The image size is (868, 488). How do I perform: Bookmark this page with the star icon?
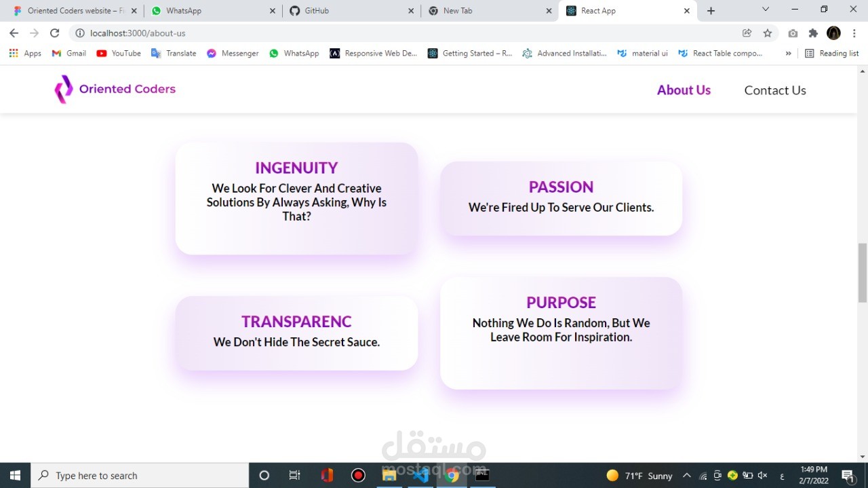[768, 33]
